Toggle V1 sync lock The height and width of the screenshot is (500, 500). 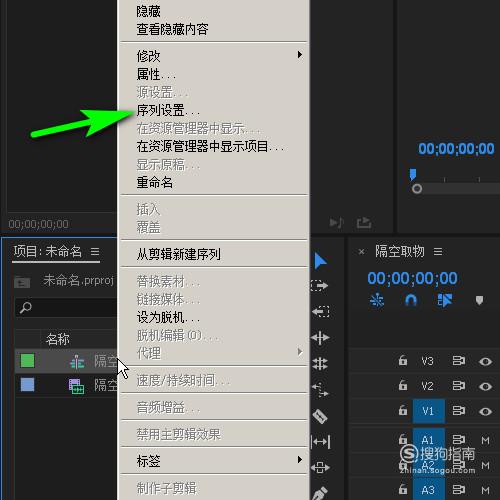tap(458, 411)
